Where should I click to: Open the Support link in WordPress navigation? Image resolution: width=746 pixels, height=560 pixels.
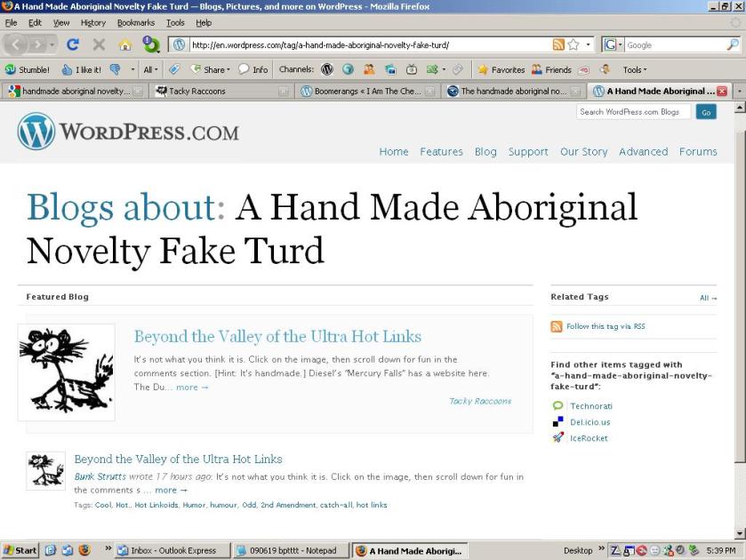point(527,152)
